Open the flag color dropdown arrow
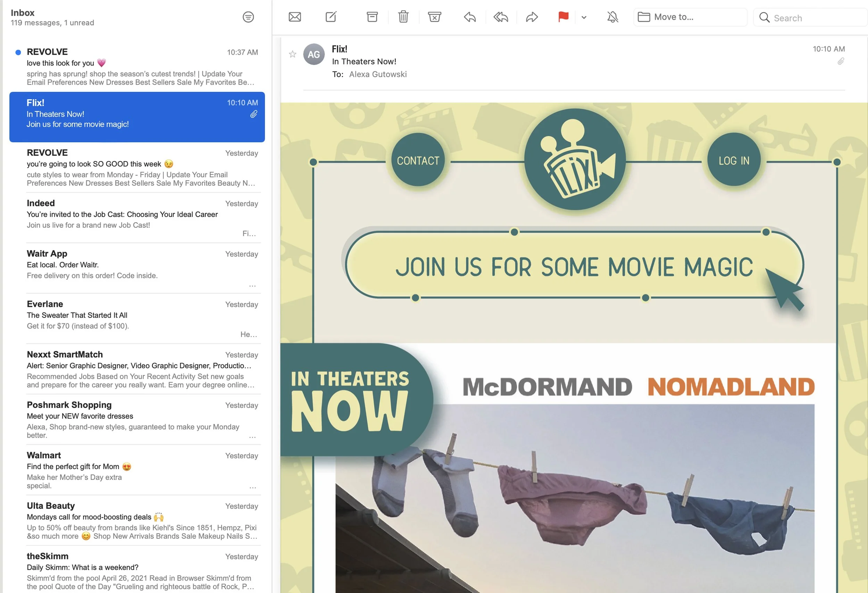Viewport: 868px width, 593px height. tap(584, 17)
